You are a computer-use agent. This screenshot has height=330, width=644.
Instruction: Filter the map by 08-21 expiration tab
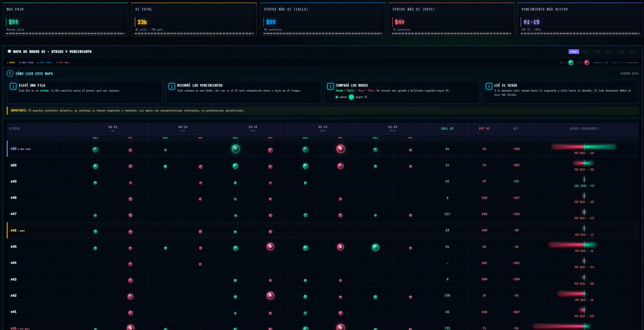click(x=586, y=52)
